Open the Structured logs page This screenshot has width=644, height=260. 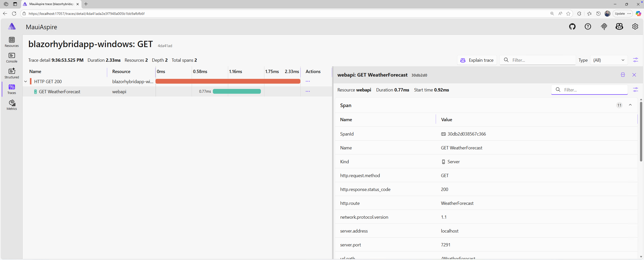pyautogui.click(x=12, y=73)
